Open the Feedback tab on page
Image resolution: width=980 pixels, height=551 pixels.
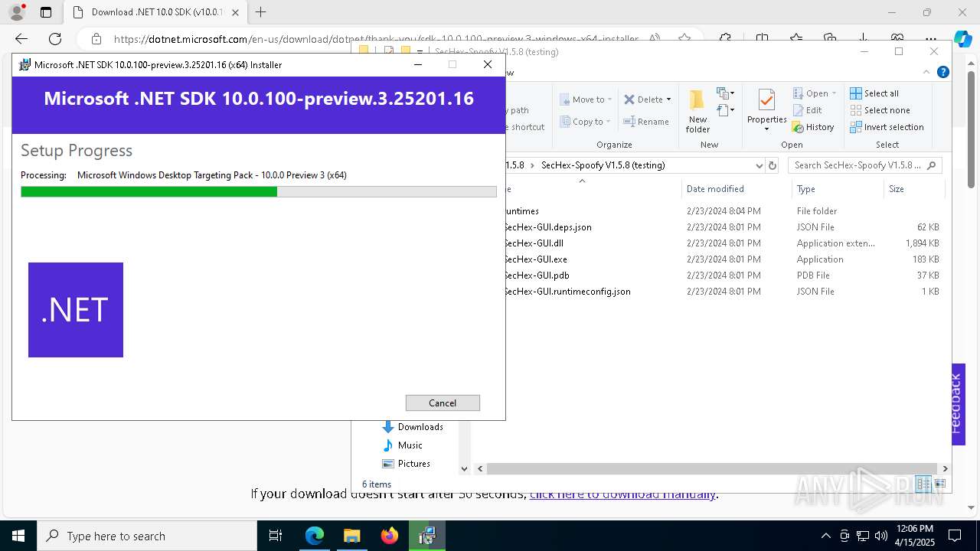pyautogui.click(x=958, y=403)
